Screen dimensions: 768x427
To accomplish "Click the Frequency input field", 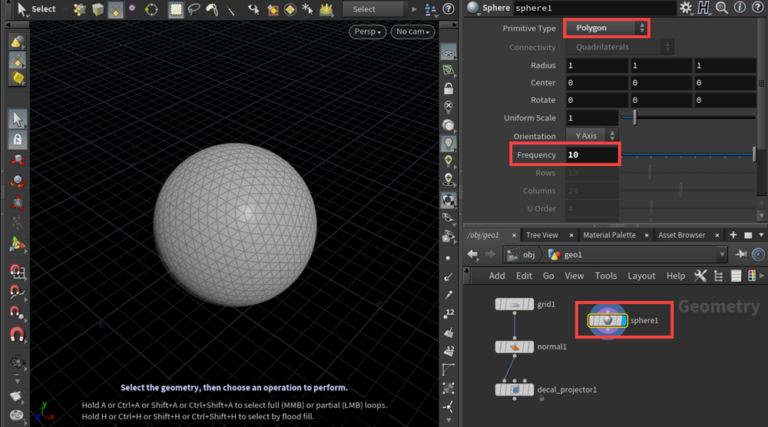I will click(x=590, y=155).
